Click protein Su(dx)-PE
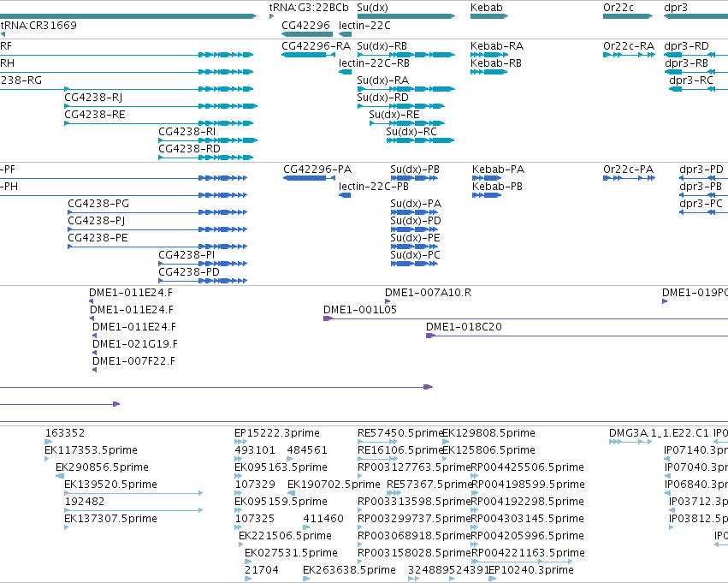The image size is (728, 583). coord(415,238)
